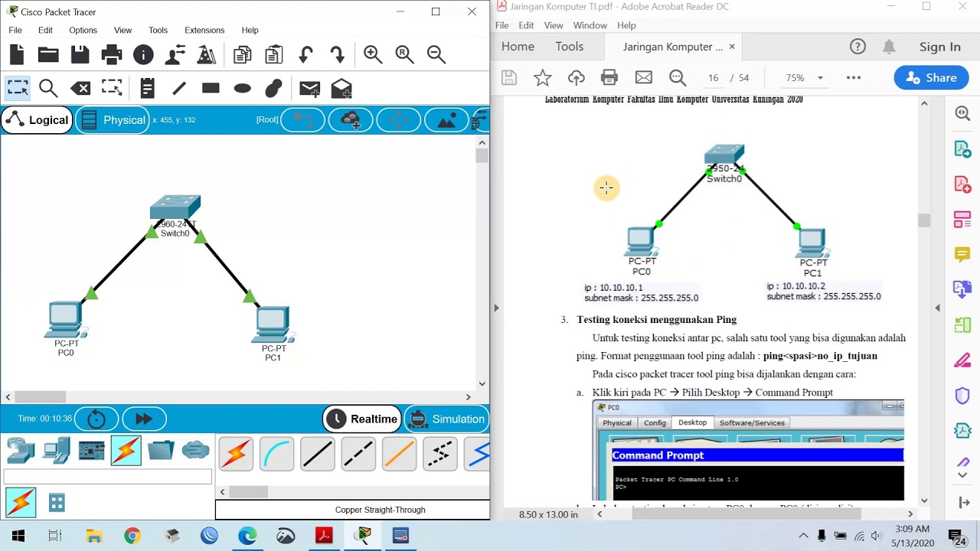The height and width of the screenshot is (551, 980).
Task: Click the page number field showing 16
Action: (713, 77)
